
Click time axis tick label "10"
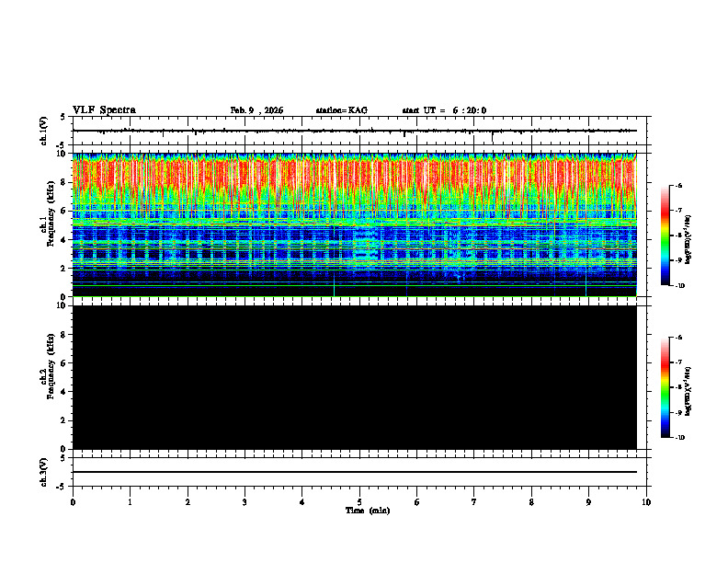646,502
